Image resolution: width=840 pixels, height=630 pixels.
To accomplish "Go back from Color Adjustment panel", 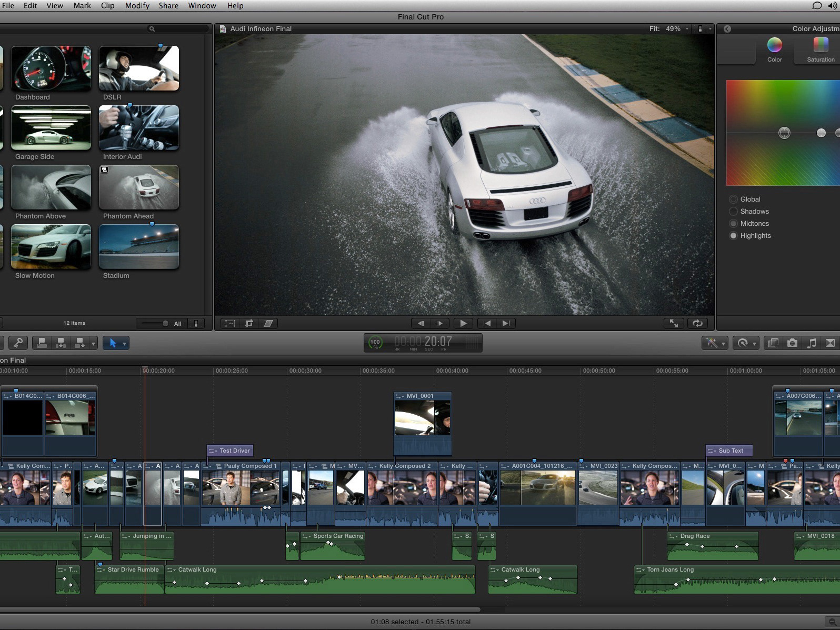I will point(727,29).
